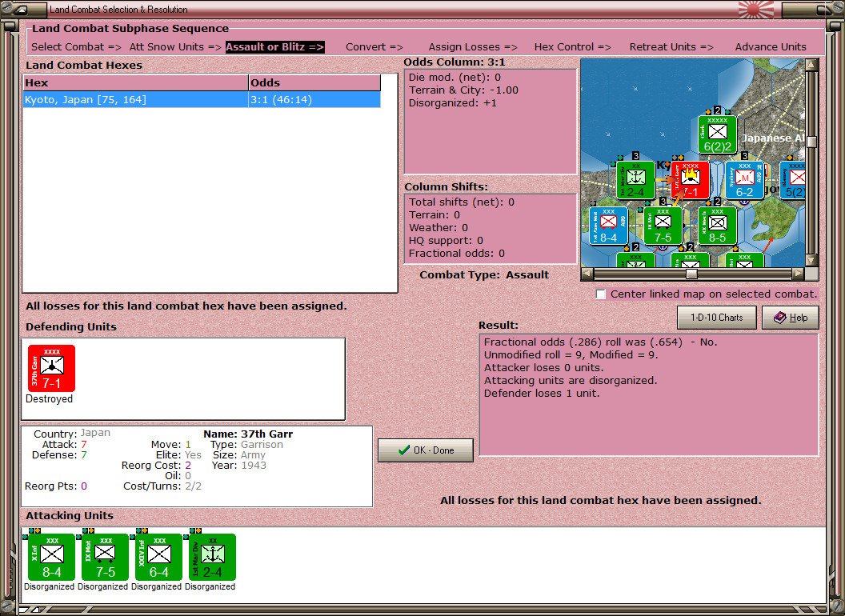Screen dimensions: 845x616
Task: Click the Odds column header
Action: (x=314, y=83)
